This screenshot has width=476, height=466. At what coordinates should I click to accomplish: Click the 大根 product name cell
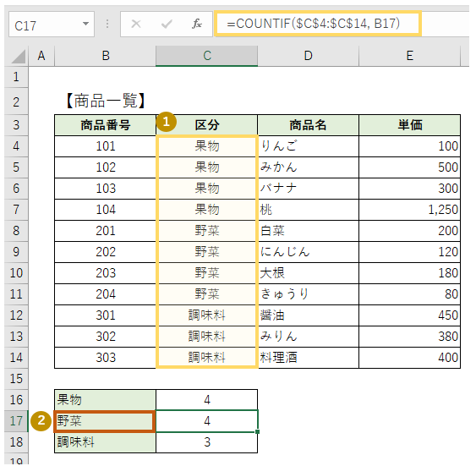[308, 273]
